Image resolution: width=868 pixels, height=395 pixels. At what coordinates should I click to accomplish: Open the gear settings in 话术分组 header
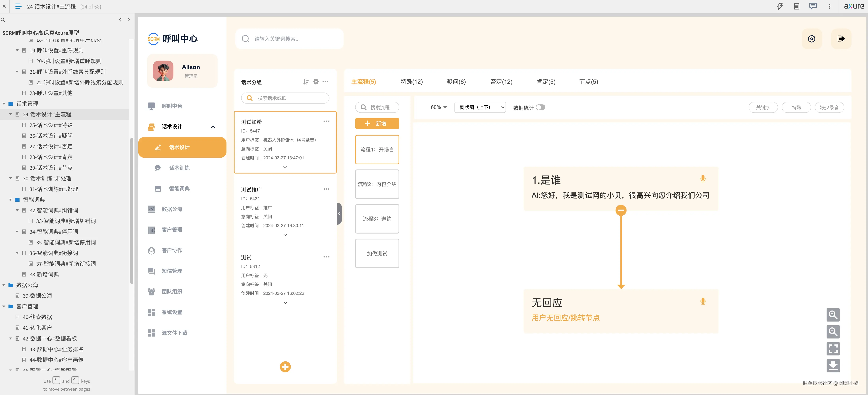[316, 82]
